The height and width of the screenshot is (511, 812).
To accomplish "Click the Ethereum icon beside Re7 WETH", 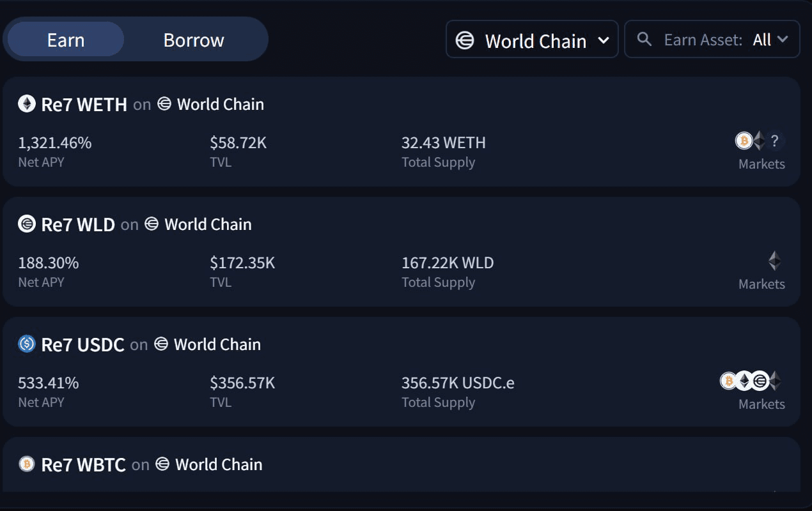I will (27, 103).
